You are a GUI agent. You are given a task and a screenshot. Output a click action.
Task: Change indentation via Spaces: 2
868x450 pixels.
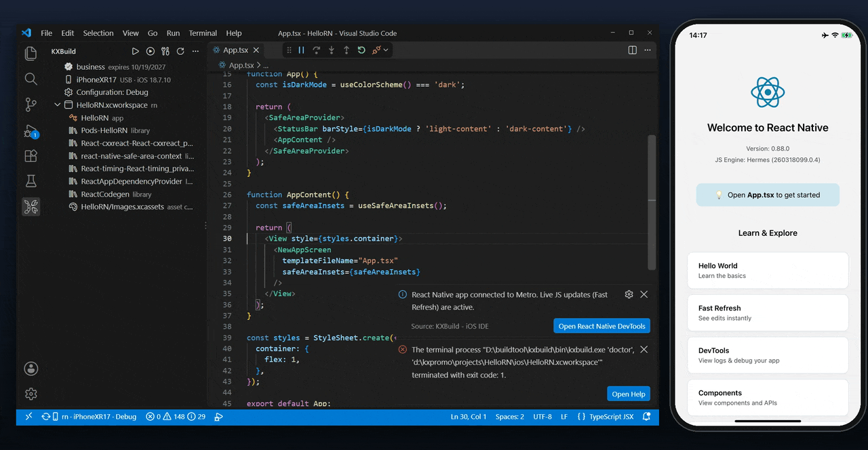click(509, 417)
